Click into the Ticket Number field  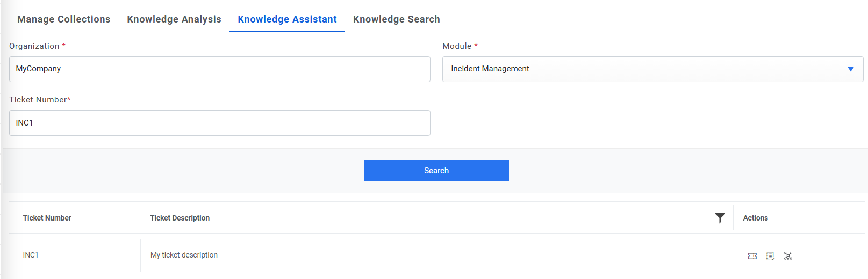pyautogui.click(x=219, y=123)
